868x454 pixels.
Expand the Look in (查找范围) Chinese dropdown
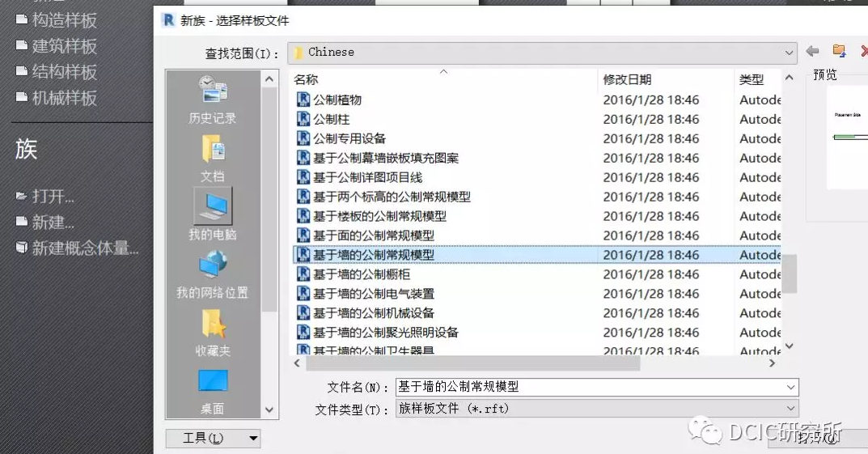(789, 53)
